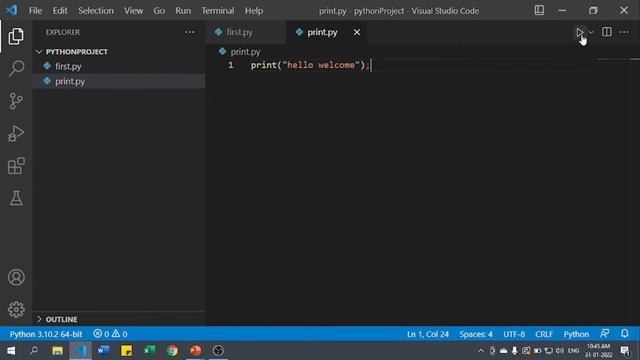This screenshot has width=640, height=360.
Task: Go to line via Ln 1, Col 24
Action: coord(427,334)
